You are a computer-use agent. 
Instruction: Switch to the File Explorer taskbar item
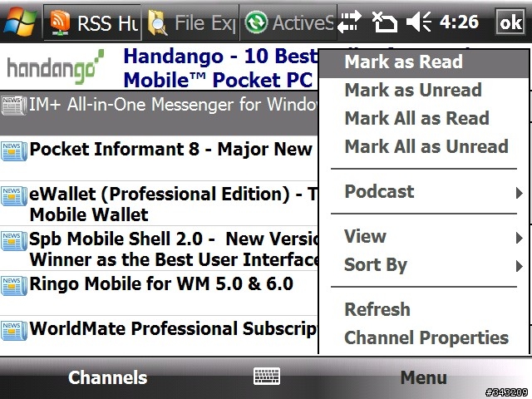[190, 22]
